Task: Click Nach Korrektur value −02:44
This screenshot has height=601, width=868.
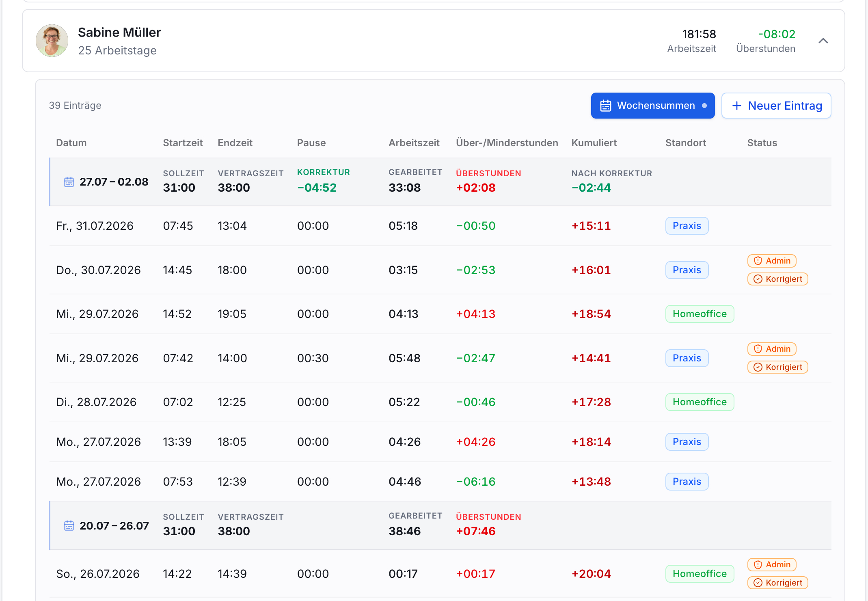Action: [591, 188]
